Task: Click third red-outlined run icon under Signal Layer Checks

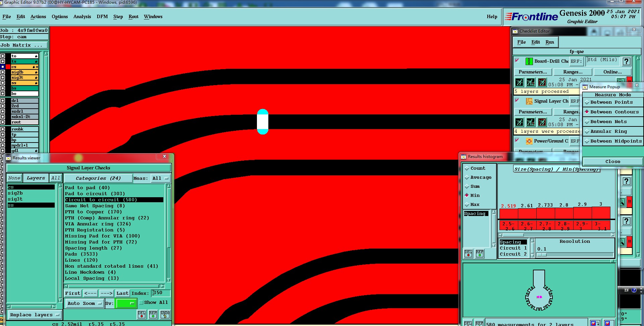Action: pos(542,122)
